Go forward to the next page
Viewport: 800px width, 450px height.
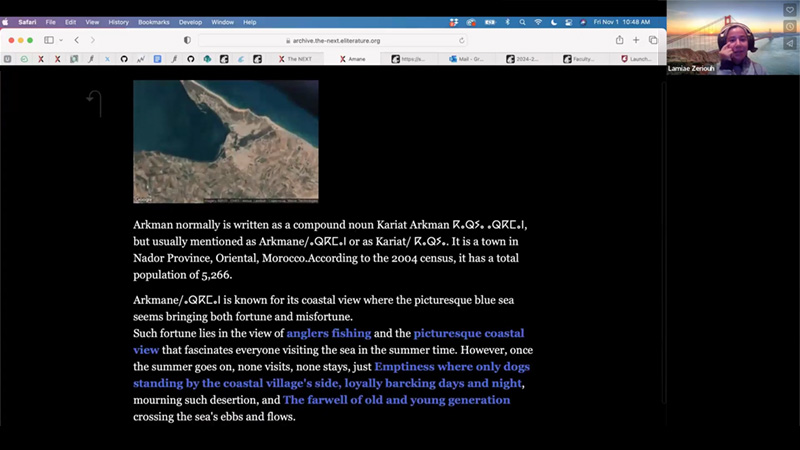pyautogui.click(x=92, y=40)
